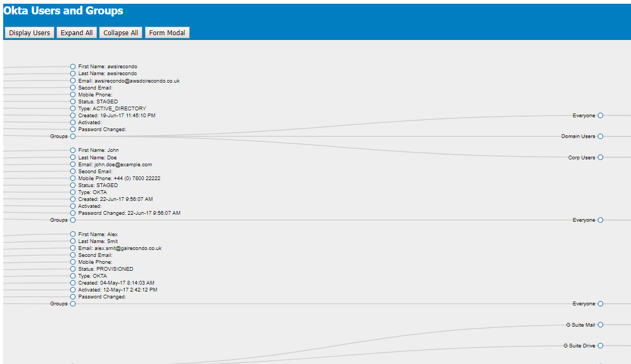Click the node circle next to awsirecondo's email
The width and height of the screenshot is (631, 364).
pyautogui.click(x=72, y=80)
